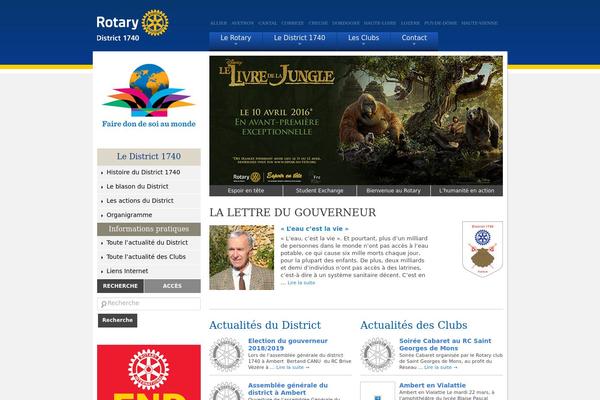Image resolution: width=600 pixels, height=400 pixels.
Task: Open the 'Ambert en Vialattie' article
Action: click(x=432, y=385)
